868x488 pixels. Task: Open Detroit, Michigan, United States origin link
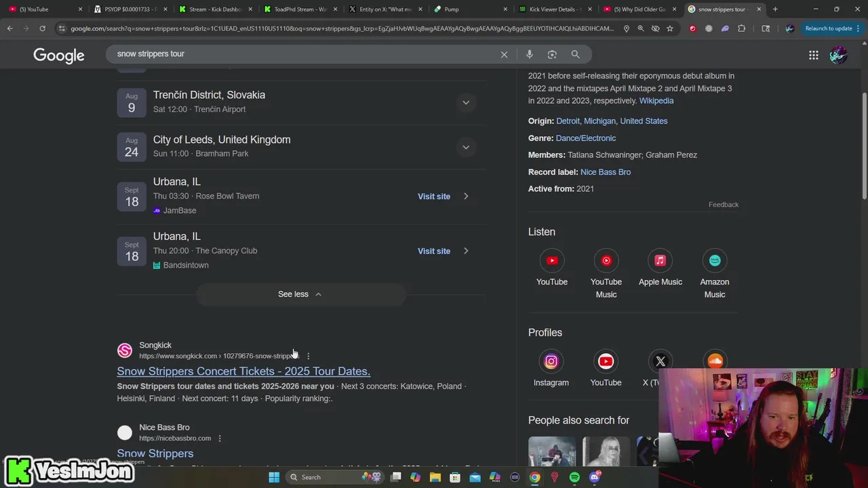(x=612, y=121)
